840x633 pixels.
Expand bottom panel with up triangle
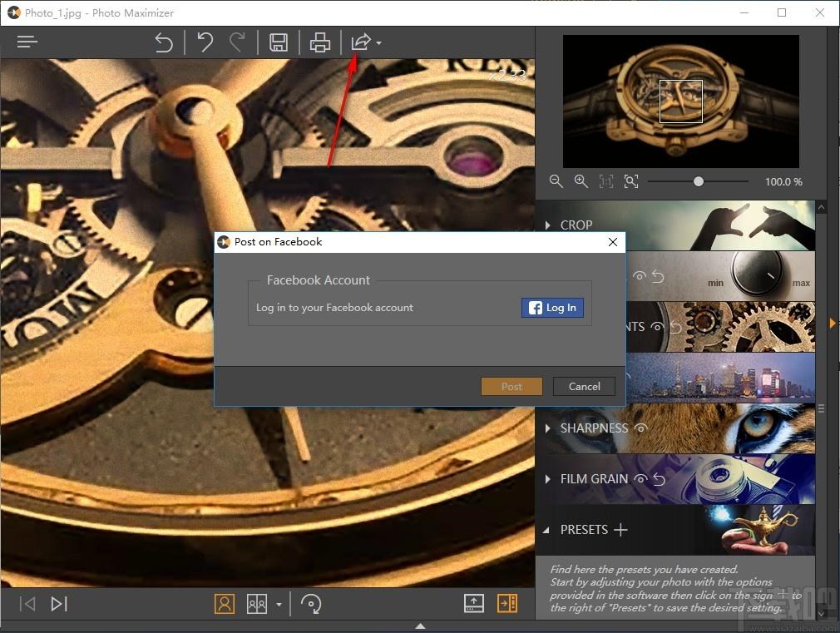click(421, 626)
